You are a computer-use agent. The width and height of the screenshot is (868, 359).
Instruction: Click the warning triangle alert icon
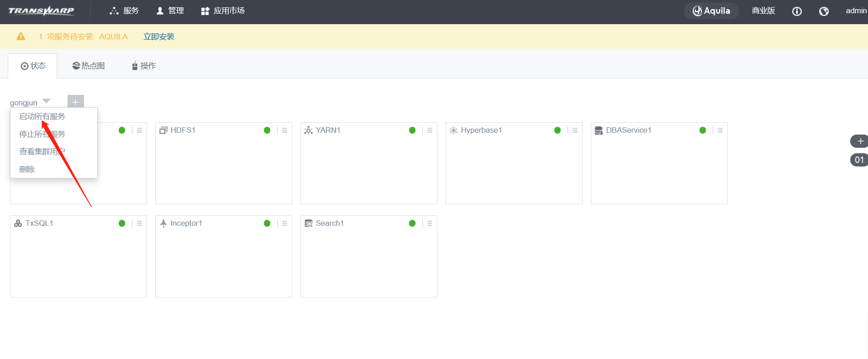tap(21, 36)
